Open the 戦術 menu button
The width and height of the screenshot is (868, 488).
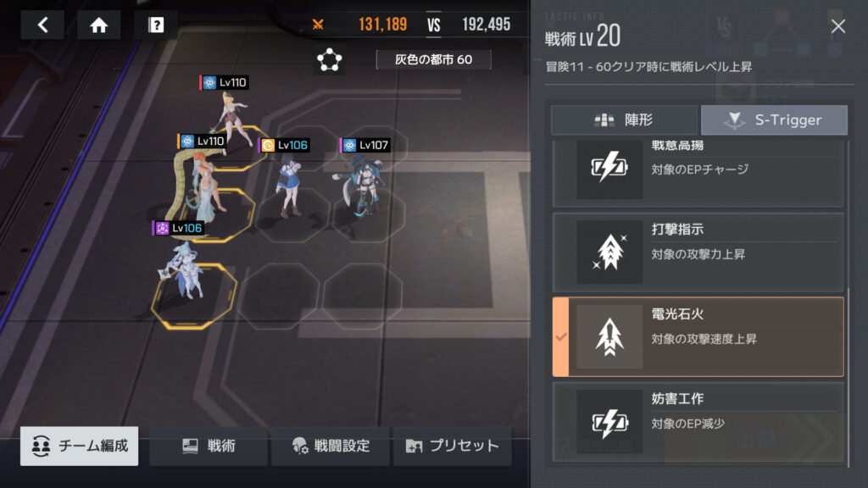pos(209,446)
